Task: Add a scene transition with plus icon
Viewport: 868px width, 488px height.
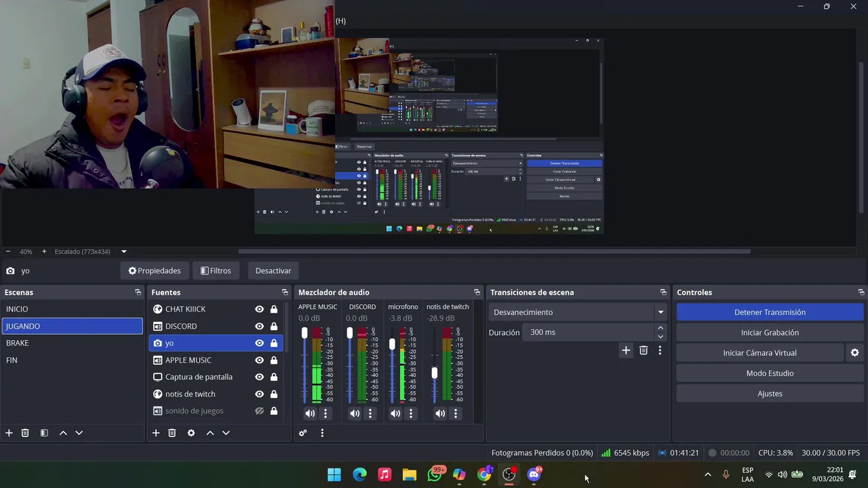Action: point(626,350)
